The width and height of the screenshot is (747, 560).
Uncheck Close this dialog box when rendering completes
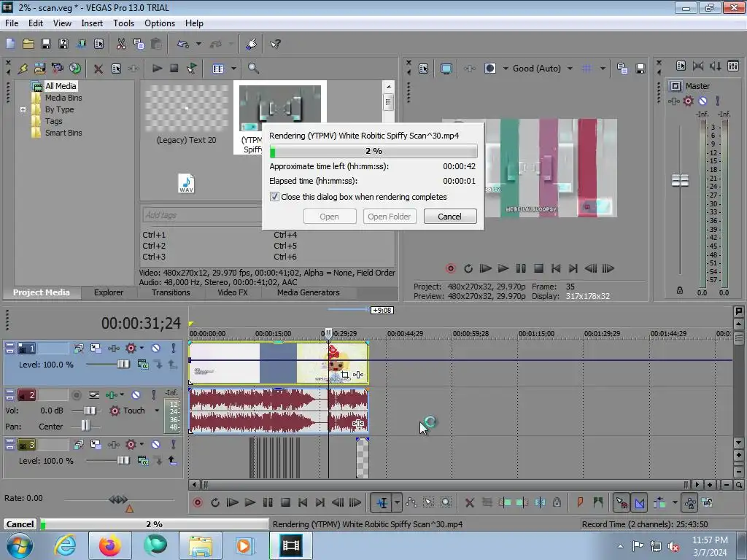pyautogui.click(x=274, y=197)
